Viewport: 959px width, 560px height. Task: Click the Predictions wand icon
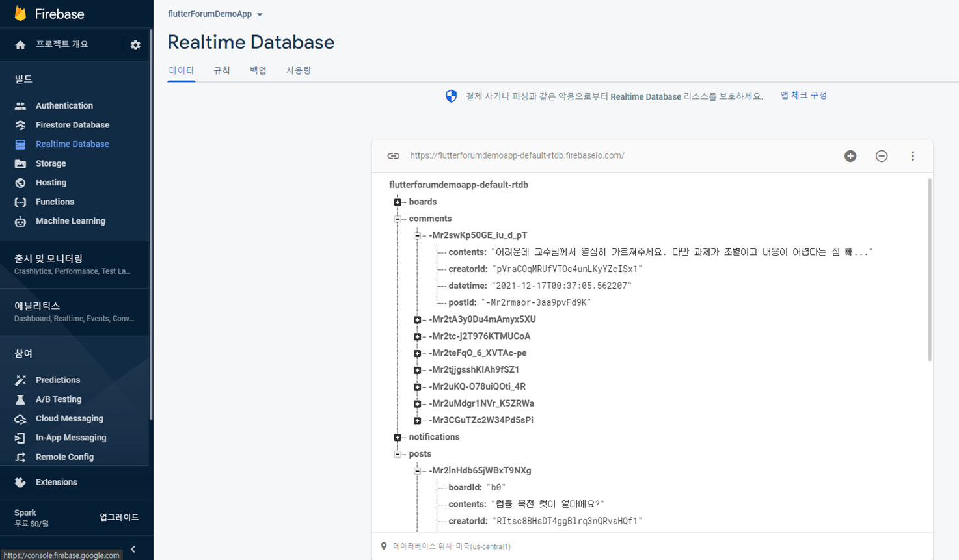tap(20, 380)
